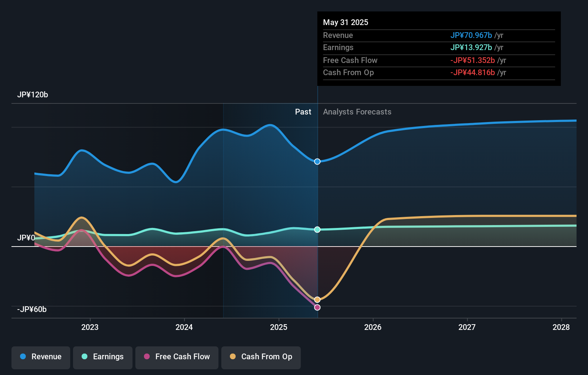The height and width of the screenshot is (375, 588).
Task: Click the orange Cash From Op legend dot
Action: point(233,356)
